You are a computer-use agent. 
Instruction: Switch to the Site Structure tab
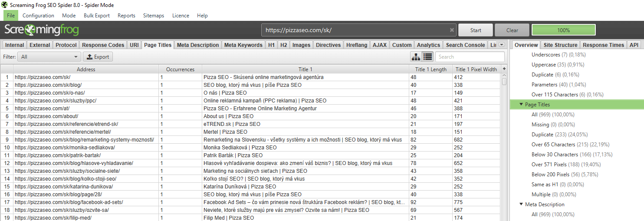(560, 45)
